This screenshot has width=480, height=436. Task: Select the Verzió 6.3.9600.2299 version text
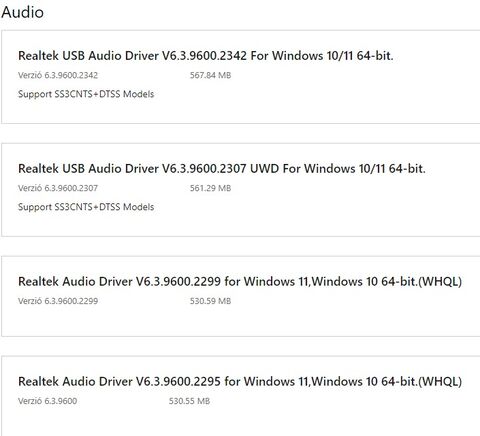click(x=58, y=301)
